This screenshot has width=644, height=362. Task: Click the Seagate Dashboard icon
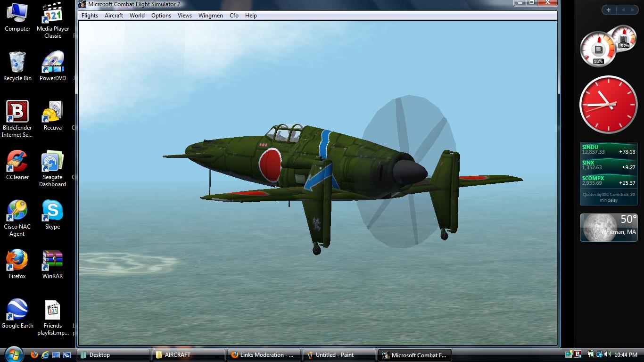(x=52, y=163)
